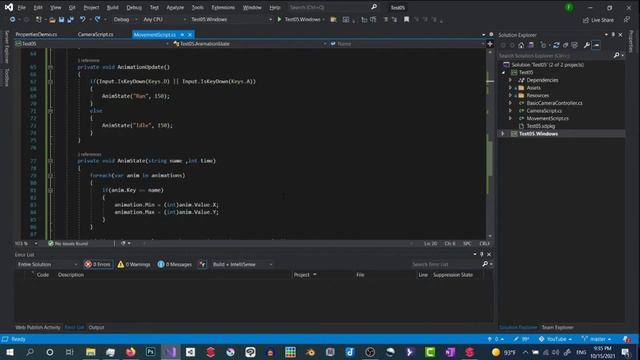Screen dimensions: 640x360
Task: Expand MovementScript.cs in Solution Explorer
Action: coord(510,118)
